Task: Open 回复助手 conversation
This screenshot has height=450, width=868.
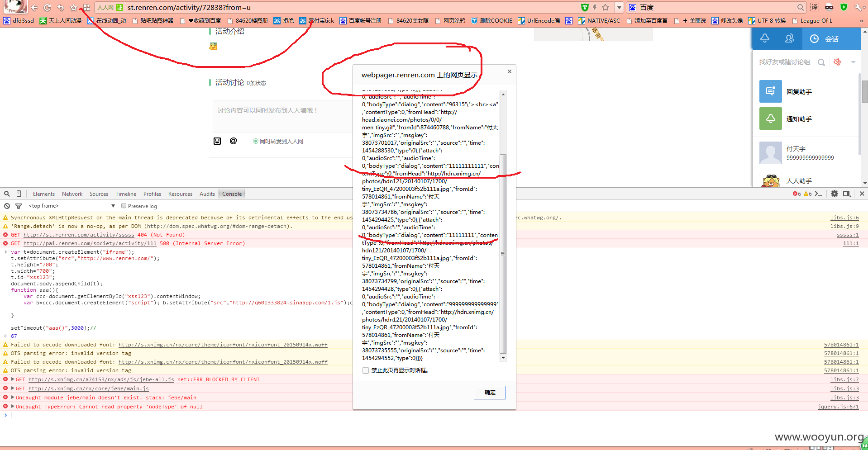Action: point(806,92)
